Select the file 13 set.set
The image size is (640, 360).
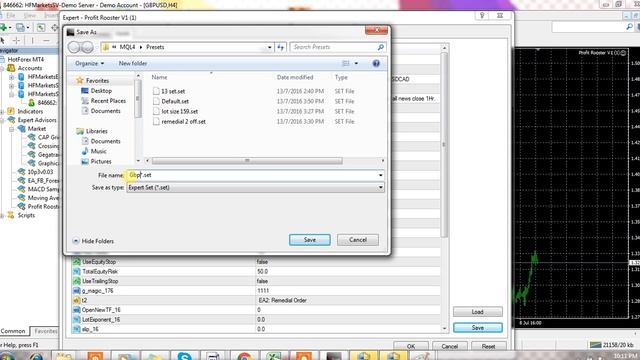point(173,91)
